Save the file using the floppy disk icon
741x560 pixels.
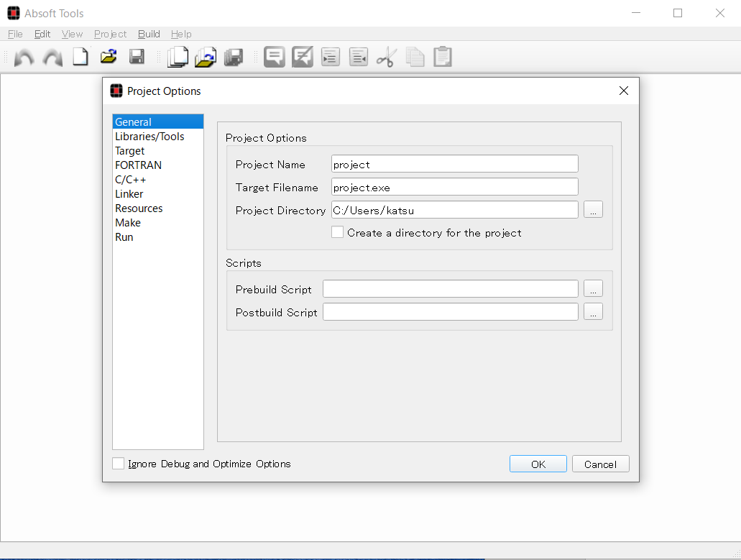(x=137, y=57)
